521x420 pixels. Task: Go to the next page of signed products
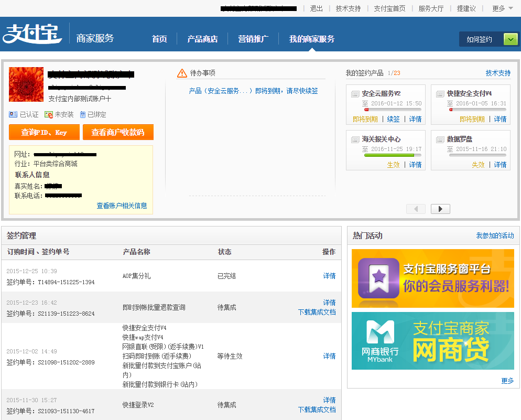click(440, 209)
